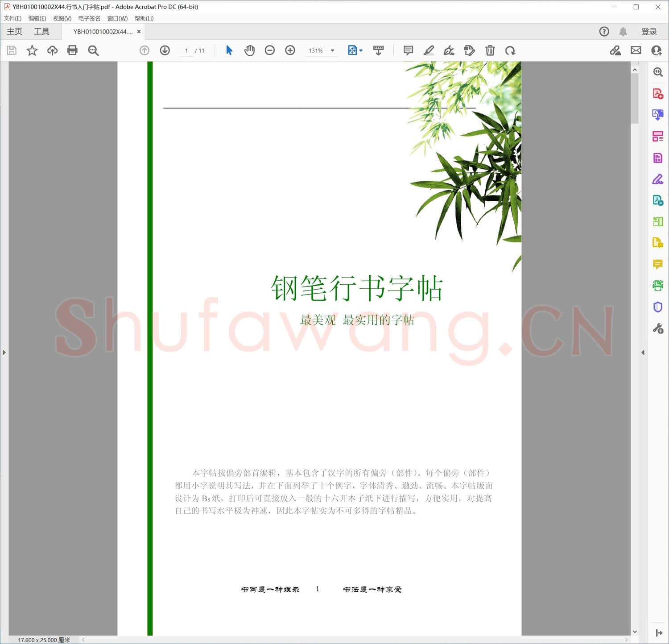Expand the left navigation pane arrow

point(4,353)
